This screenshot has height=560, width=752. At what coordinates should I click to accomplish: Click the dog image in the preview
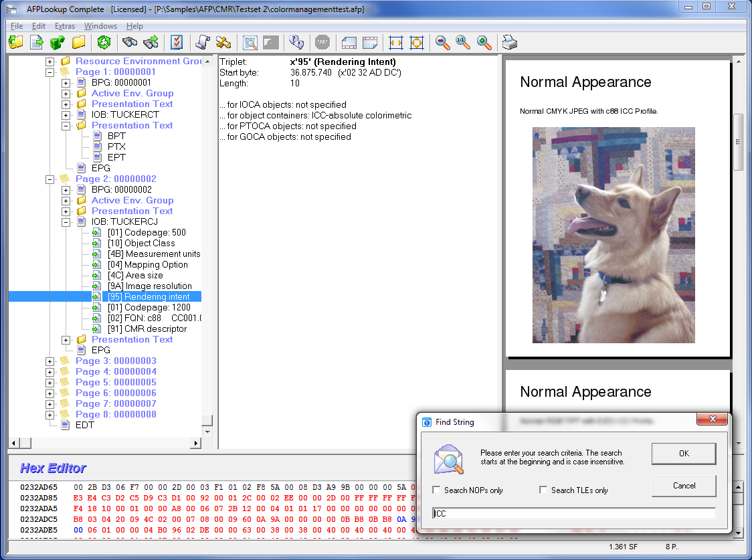(x=614, y=235)
